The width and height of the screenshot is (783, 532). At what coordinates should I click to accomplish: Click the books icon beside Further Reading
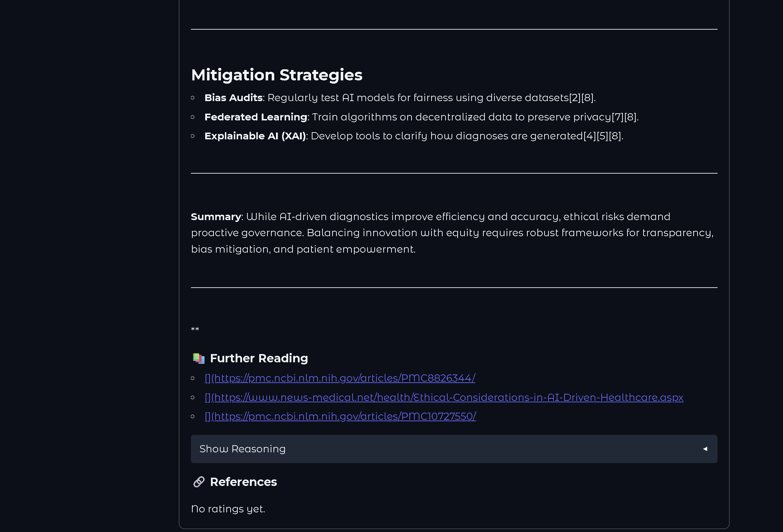tap(199, 358)
